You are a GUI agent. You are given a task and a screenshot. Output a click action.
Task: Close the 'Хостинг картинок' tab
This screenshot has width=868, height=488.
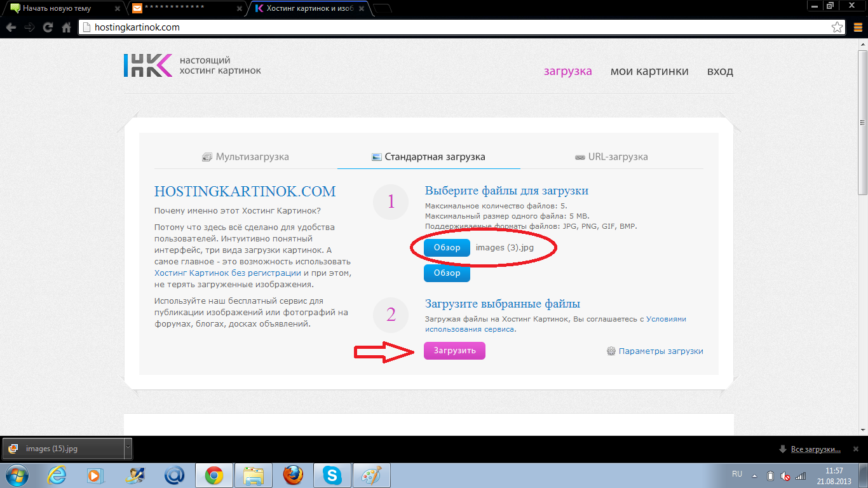click(x=363, y=9)
